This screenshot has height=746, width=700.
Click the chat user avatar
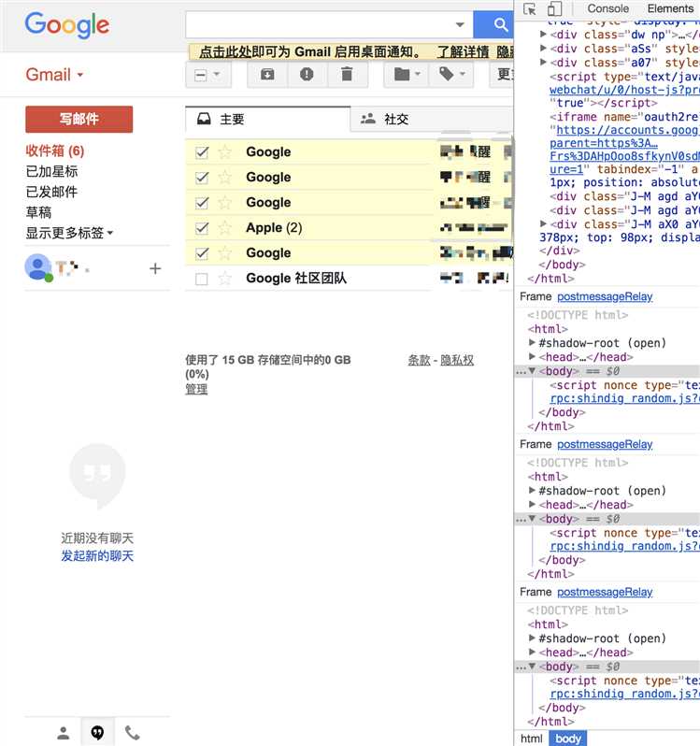(x=38, y=268)
